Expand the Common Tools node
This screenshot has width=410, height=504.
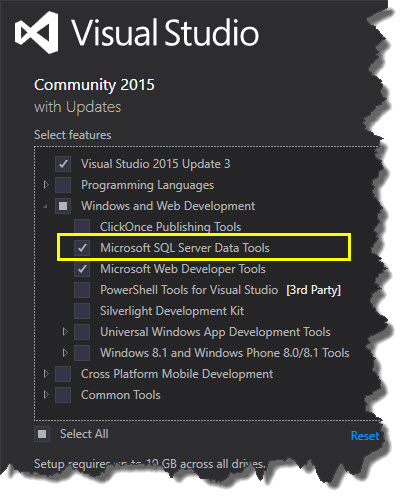46,395
